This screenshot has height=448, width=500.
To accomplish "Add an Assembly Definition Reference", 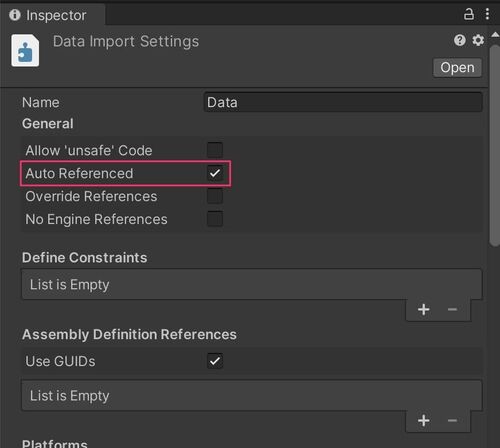I will pos(423,420).
